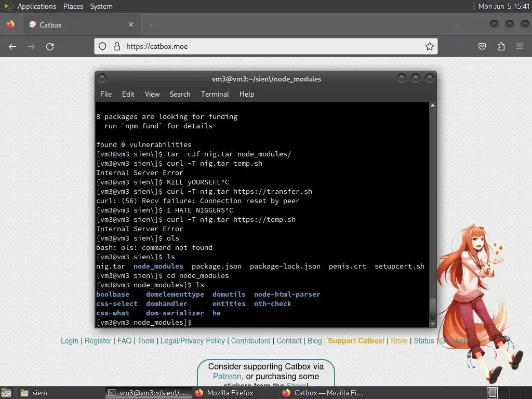This screenshot has width=532, height=399.
Task: Open the Tools link
Action: [146, 341]
